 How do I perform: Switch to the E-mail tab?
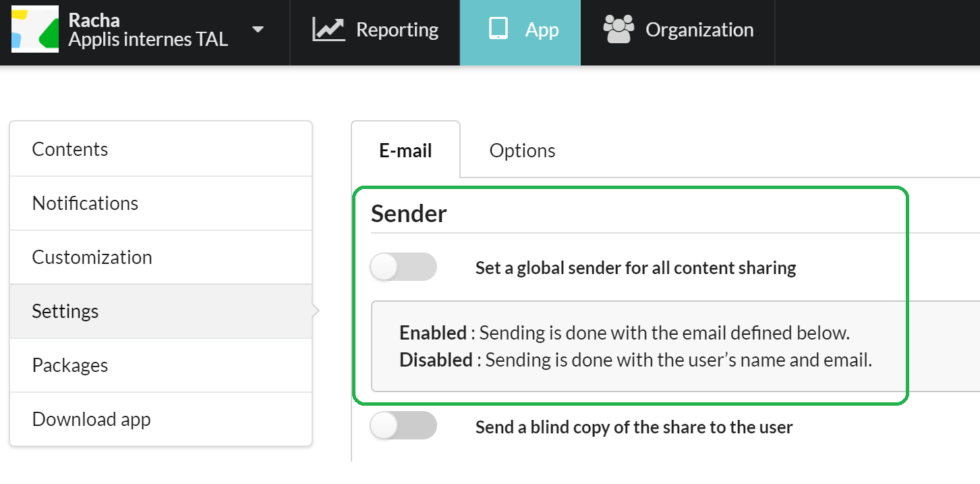[405, 150]
